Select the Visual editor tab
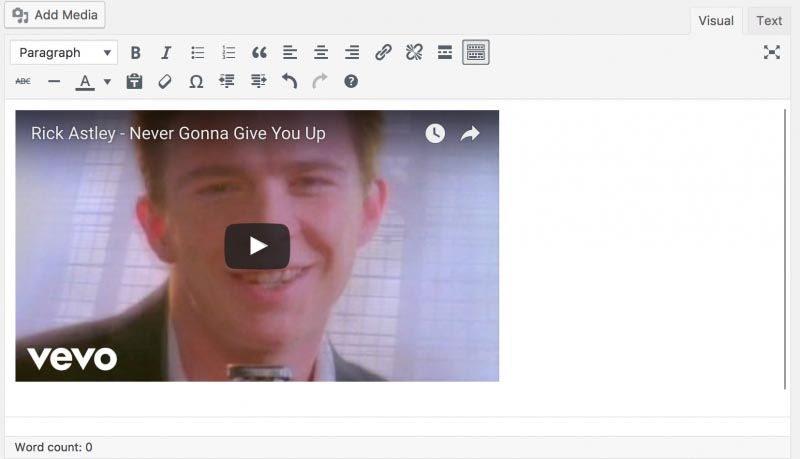800x459 pixels. pyautogui.click(x=716, y=20)
